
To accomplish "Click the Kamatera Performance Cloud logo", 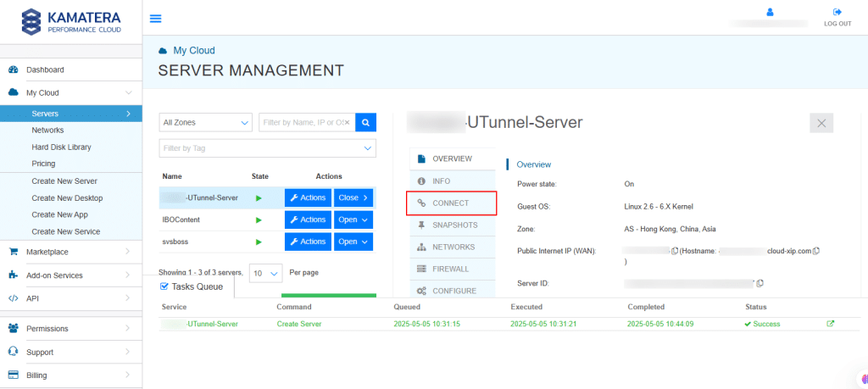I will pos(71,21).
